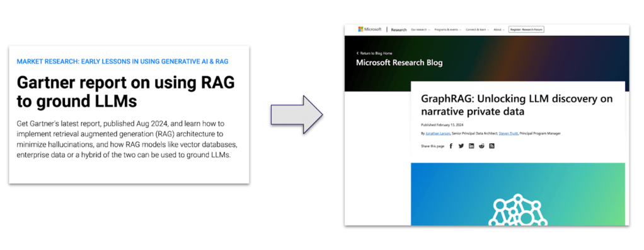Open Jonathan Larson author link
The width and height of the screenshot is (644, 250).
pos(437,133)
